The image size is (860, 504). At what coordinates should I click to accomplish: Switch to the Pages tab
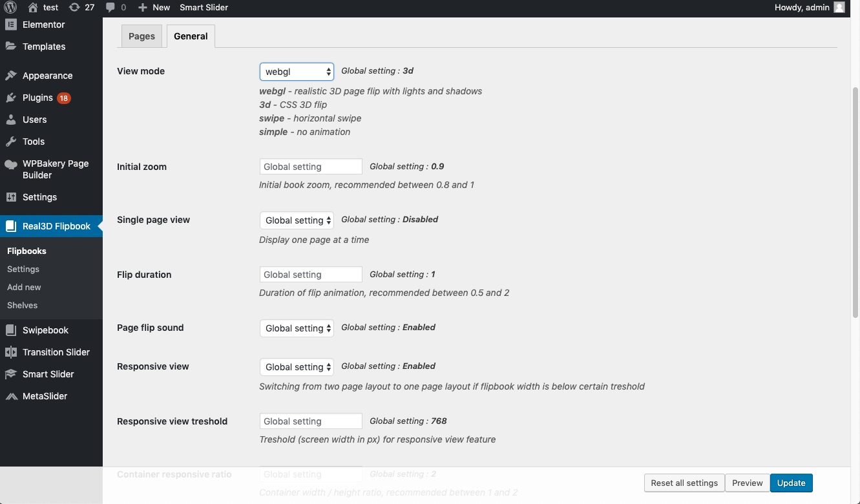click(x=142, y=36)
